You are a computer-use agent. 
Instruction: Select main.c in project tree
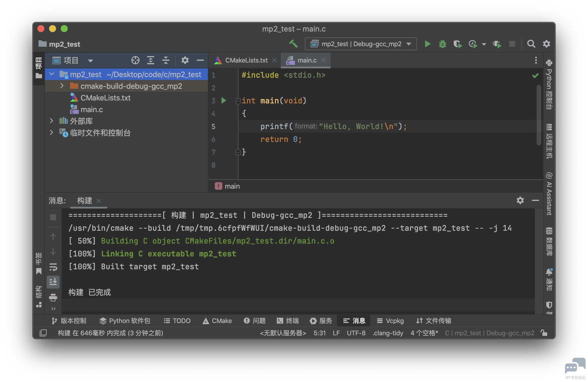click(x=92, y=110)
